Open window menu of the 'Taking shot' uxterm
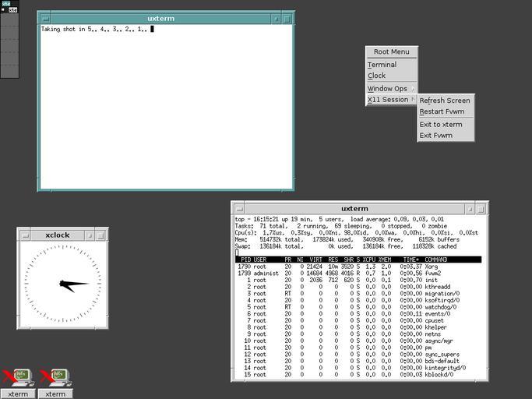This screenshot has width=532, height=399. click(x=45, y=18)
